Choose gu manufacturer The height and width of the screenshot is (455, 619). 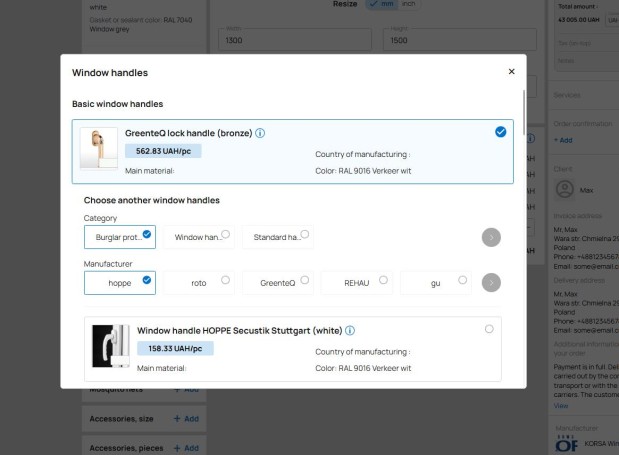click(435, 283)
